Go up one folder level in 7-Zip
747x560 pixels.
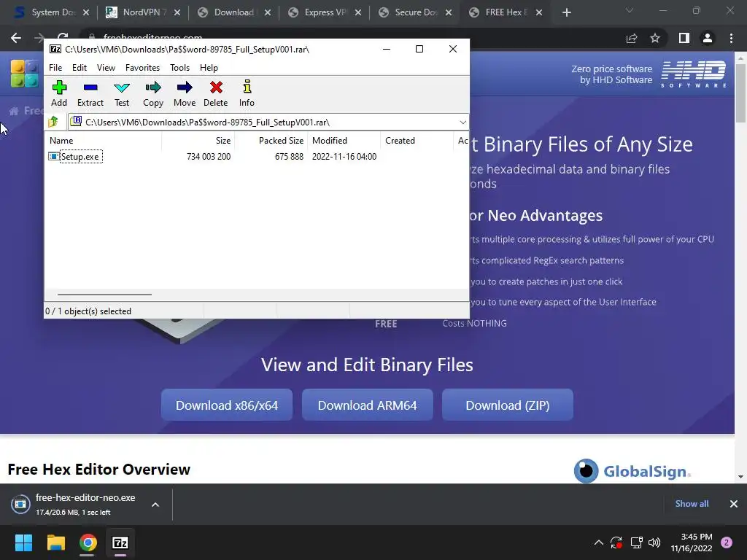click(x=53, y=122)
